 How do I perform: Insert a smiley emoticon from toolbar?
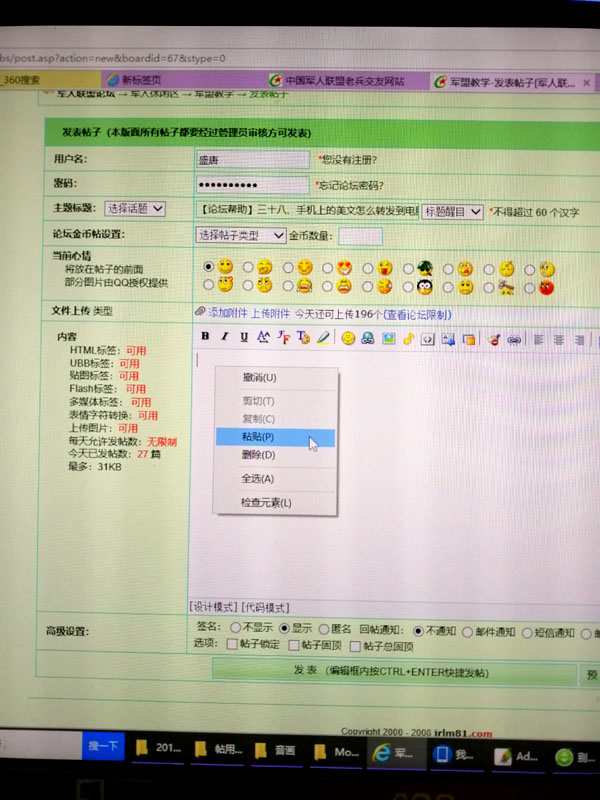(348, 338)
